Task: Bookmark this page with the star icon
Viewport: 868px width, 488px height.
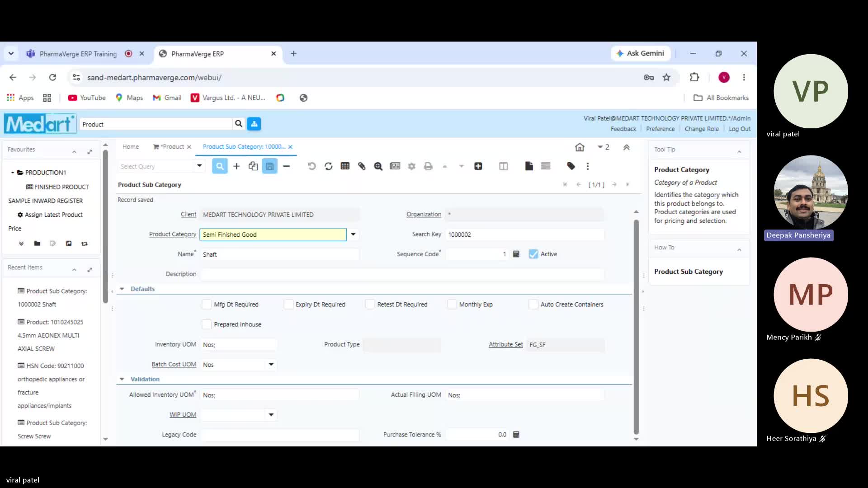Action: pyautogui.click(x=666, y=77)
